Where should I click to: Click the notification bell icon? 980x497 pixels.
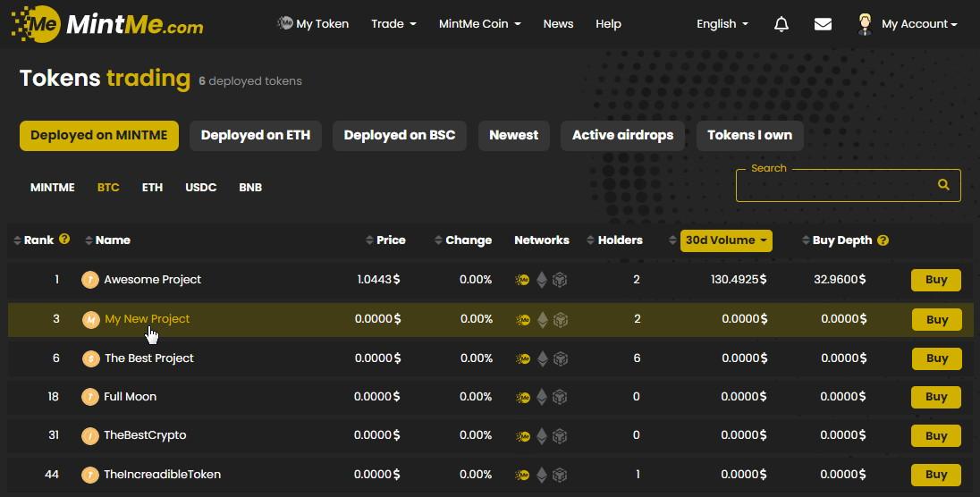(x=781, y=24)
